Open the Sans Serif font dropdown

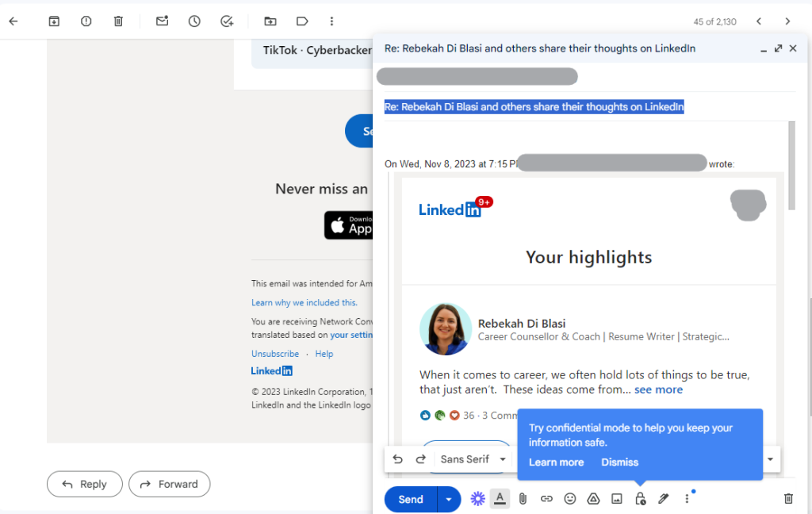point(473,459)
